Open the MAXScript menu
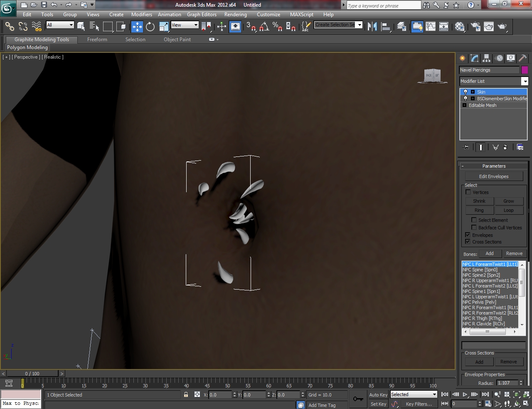 pyautogui.click(x=302, y=14)
